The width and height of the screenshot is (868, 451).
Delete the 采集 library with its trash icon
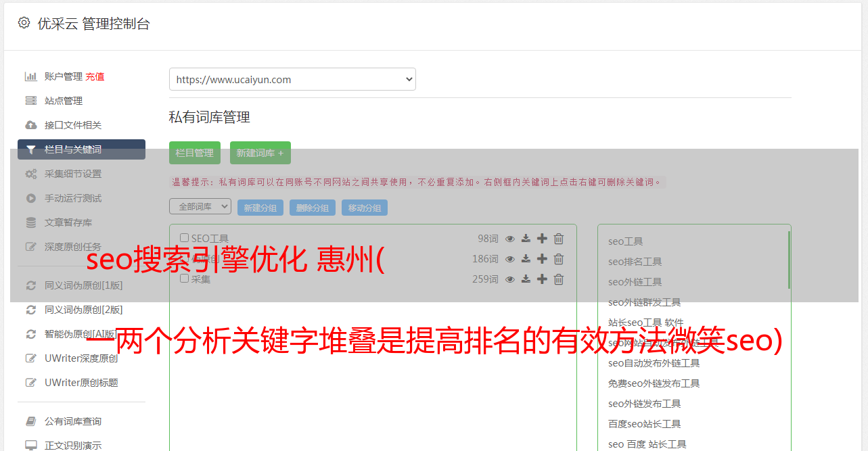click(x=559, y=279)
